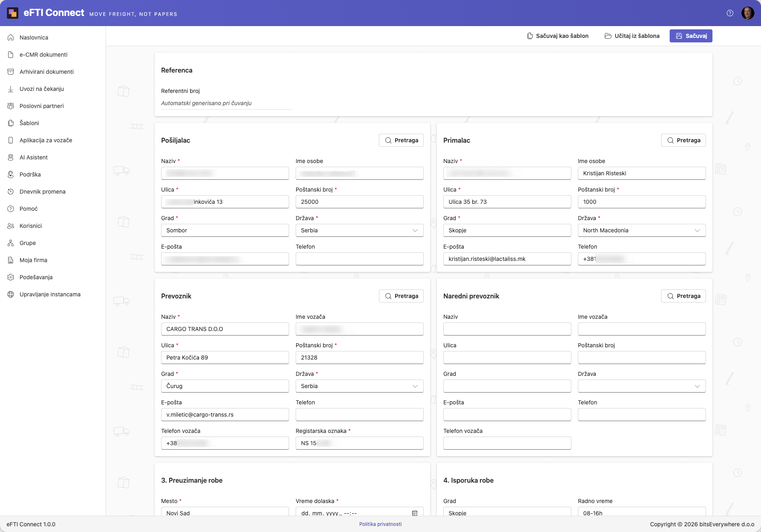Image resolution: width=761 pixels, height=532 pixels.
Task: Click the Primalac Ime osobe field Kristijan Risteski
Action: coord(642,173)
